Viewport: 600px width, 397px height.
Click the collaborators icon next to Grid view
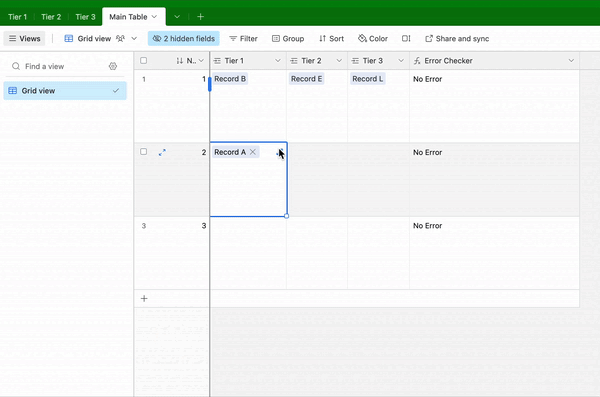coord(120,39)
